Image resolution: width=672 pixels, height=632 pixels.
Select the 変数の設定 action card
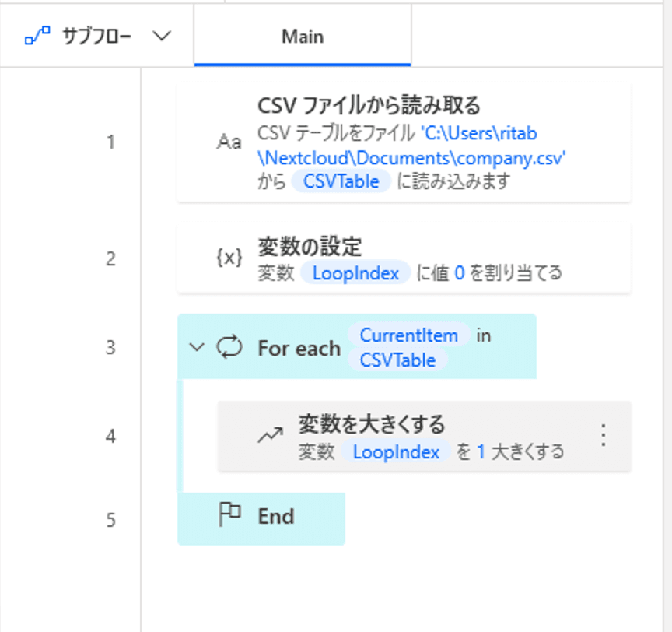click(467, 249)
